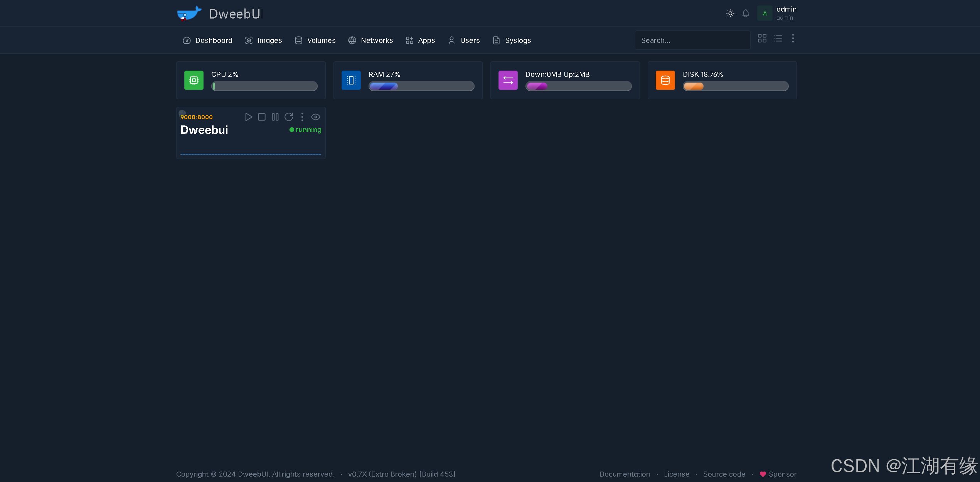980x482 pixels.
Task: Switch to list view layout
Action: click(778, 38)
